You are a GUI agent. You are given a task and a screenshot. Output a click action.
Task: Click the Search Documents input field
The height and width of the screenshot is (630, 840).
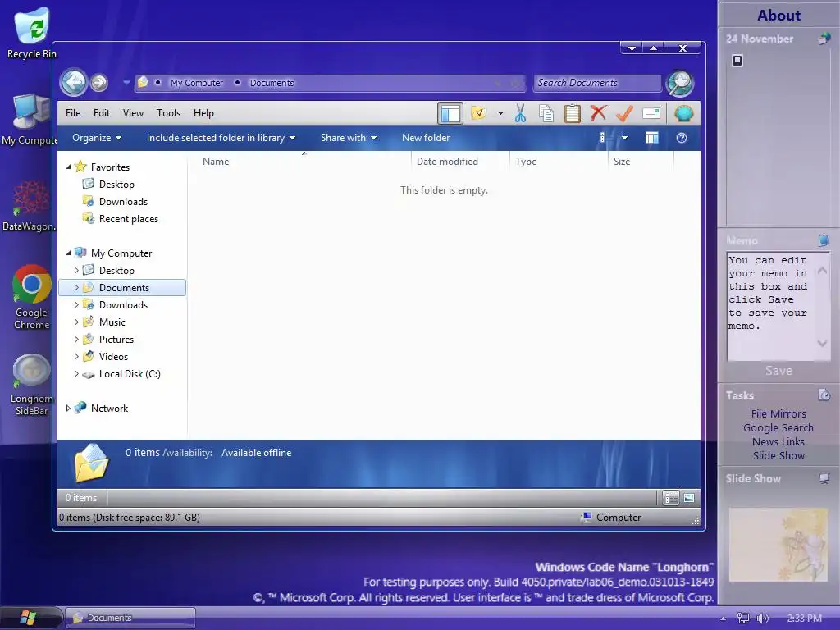click(x=597, y=83)
